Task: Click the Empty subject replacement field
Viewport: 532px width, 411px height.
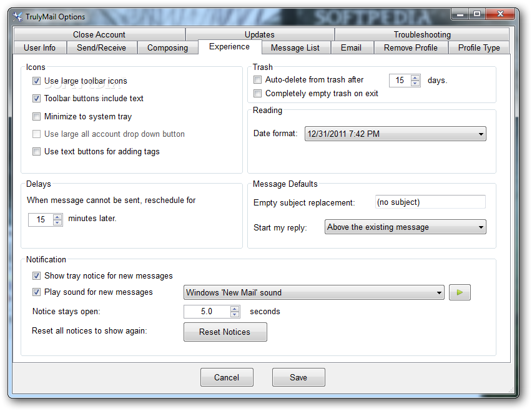Action: 430,202
